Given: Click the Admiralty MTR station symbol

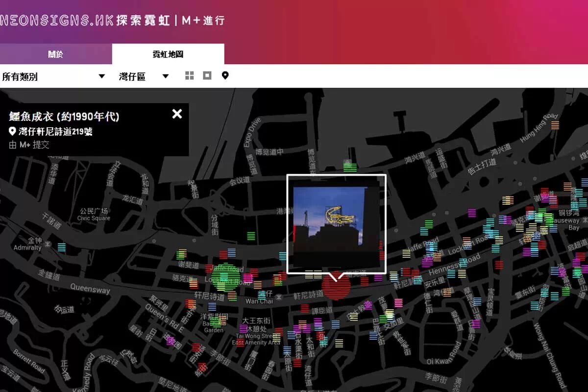Looking at the screenshot, I should click(49, 244).
